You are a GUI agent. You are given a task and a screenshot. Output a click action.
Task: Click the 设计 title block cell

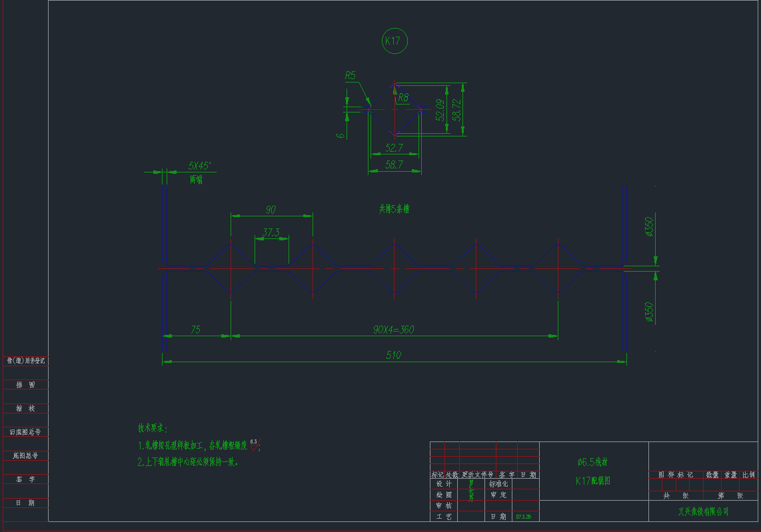coord(444,485)
